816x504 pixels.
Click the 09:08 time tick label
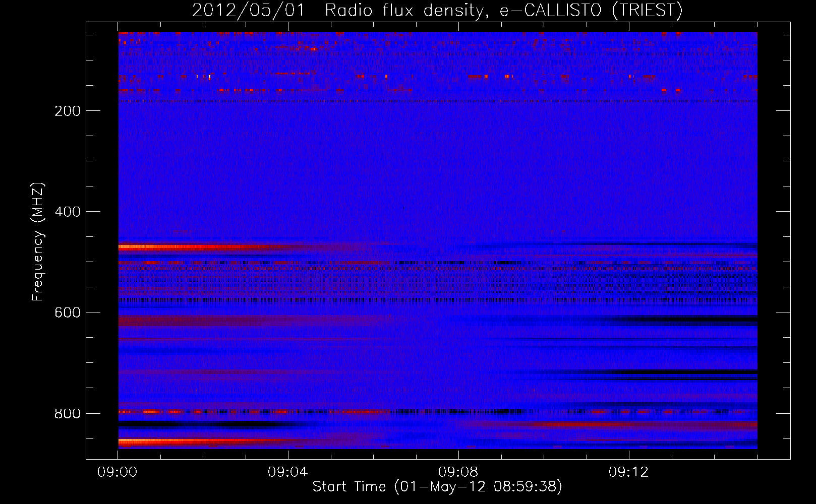point(458,472)
